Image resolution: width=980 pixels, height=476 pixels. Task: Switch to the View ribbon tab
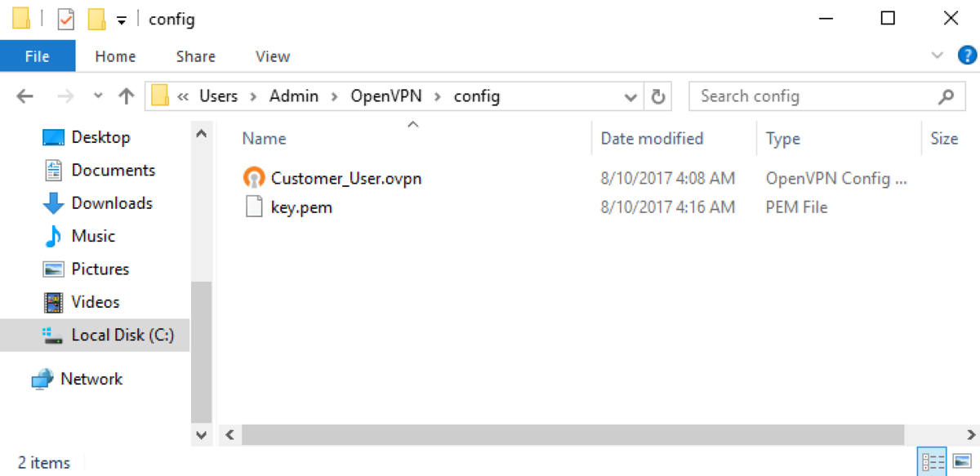(x=273, y=56)
